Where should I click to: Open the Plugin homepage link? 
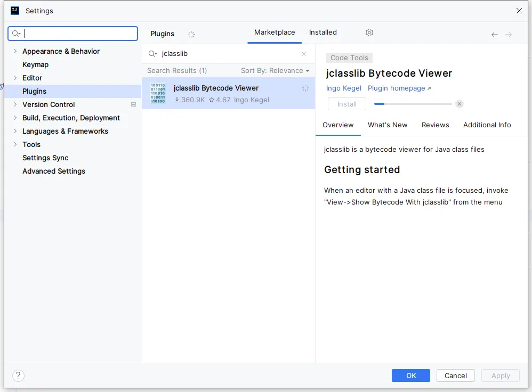point(399,88)
